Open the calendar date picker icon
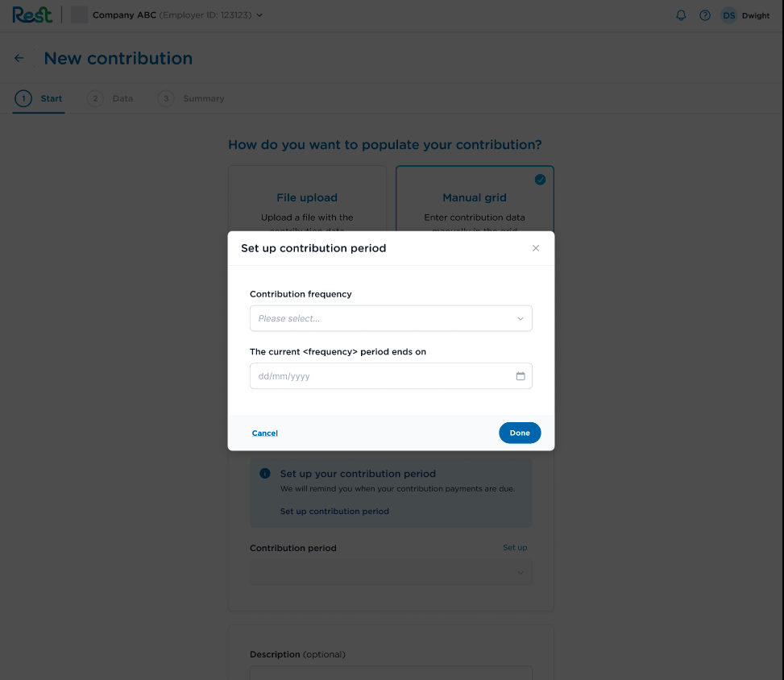The width and height of the screenshot is (784, 680). [x=521, y=375]
